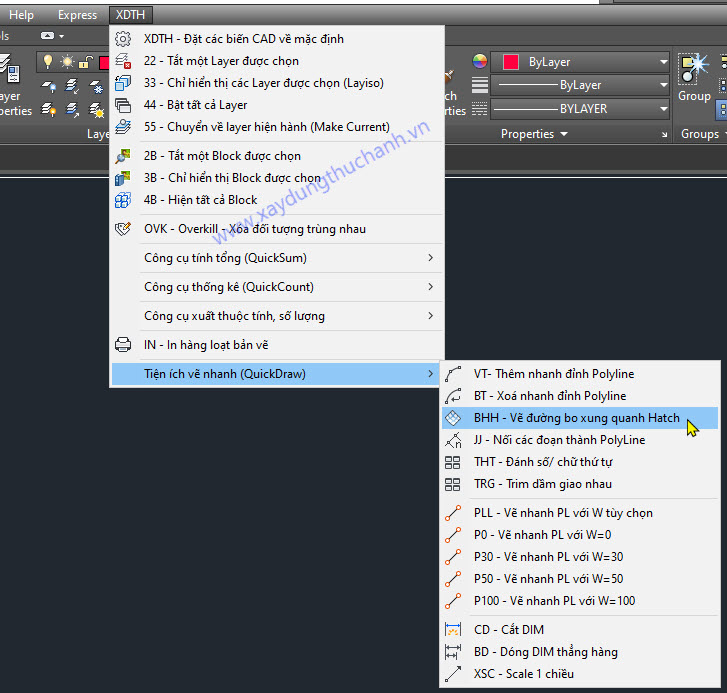
Task: Click the OVK Overkill icon
Action: click(x=124, y=229)
